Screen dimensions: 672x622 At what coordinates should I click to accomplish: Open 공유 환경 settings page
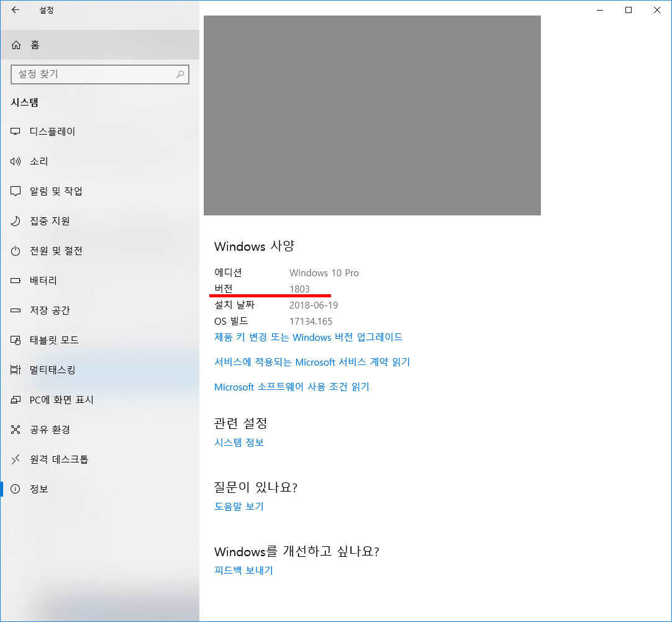coord(100,429)
